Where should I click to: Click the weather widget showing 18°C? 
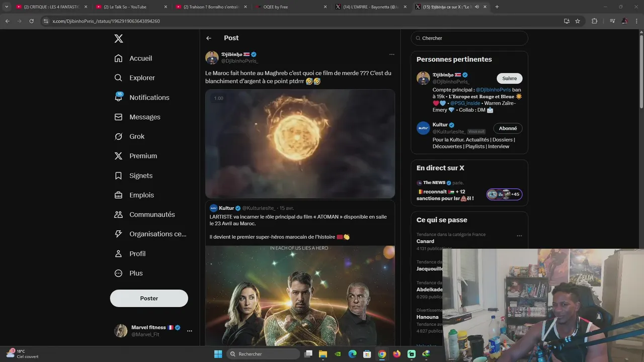[x=23, y=354]
